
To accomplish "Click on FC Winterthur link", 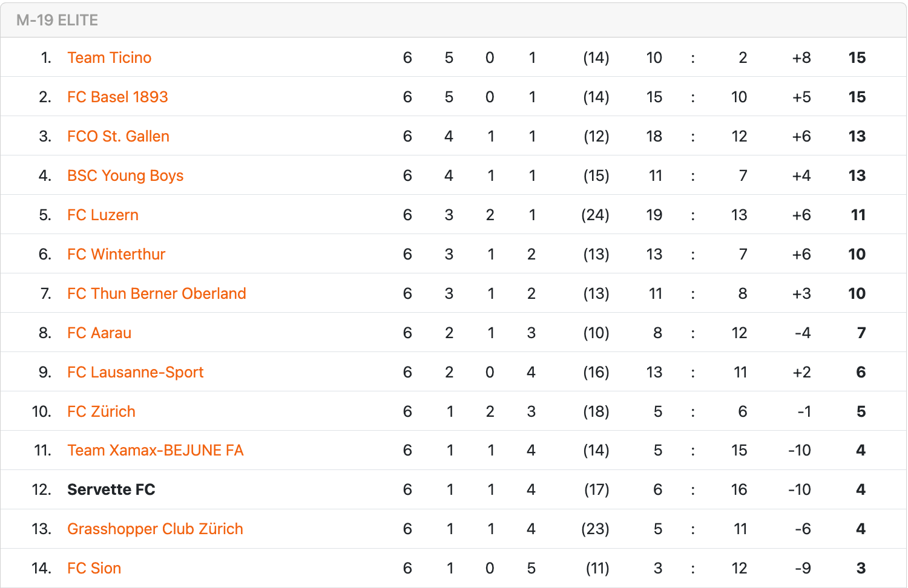I will [116, 254].
